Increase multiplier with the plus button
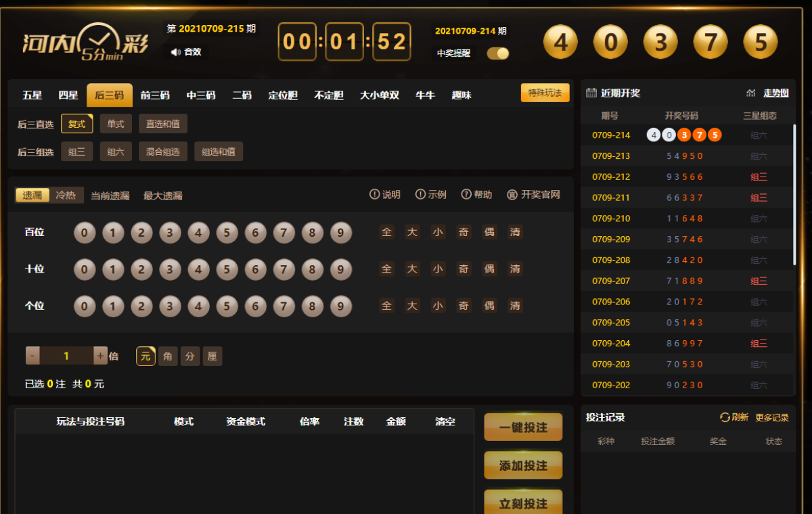812x514 pixels. (100, 356)
